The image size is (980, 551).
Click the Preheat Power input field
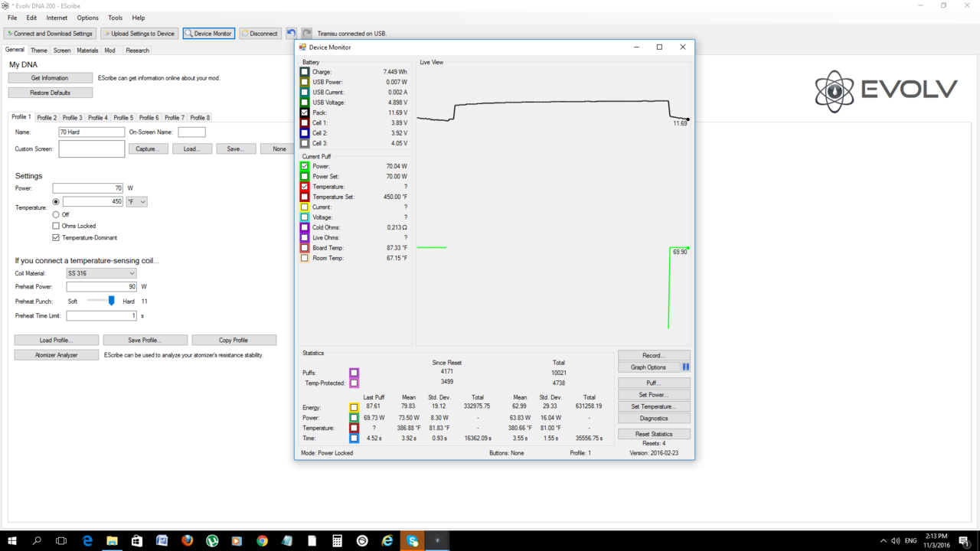tap(101, 287)
